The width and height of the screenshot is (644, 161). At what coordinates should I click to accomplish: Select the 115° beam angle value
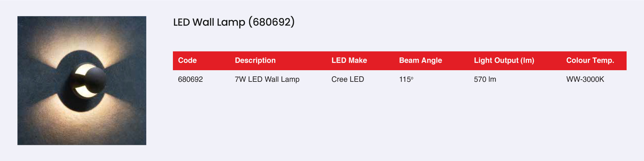406,80
